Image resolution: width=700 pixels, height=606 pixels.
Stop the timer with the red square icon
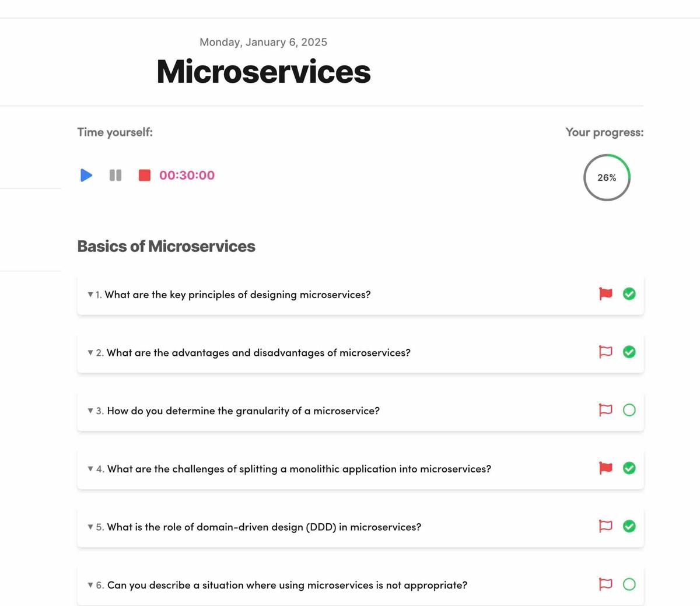tap(145, 175)
